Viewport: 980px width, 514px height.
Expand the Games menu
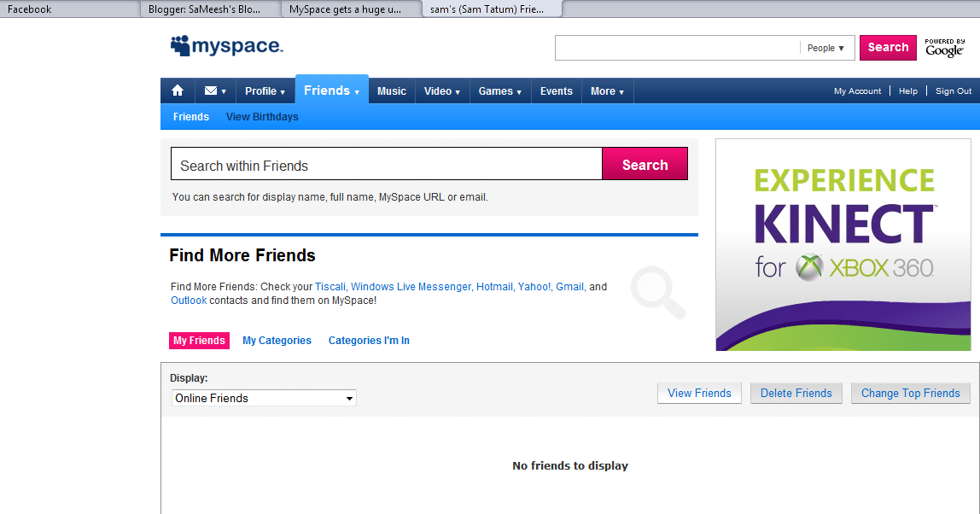point(500,91)
